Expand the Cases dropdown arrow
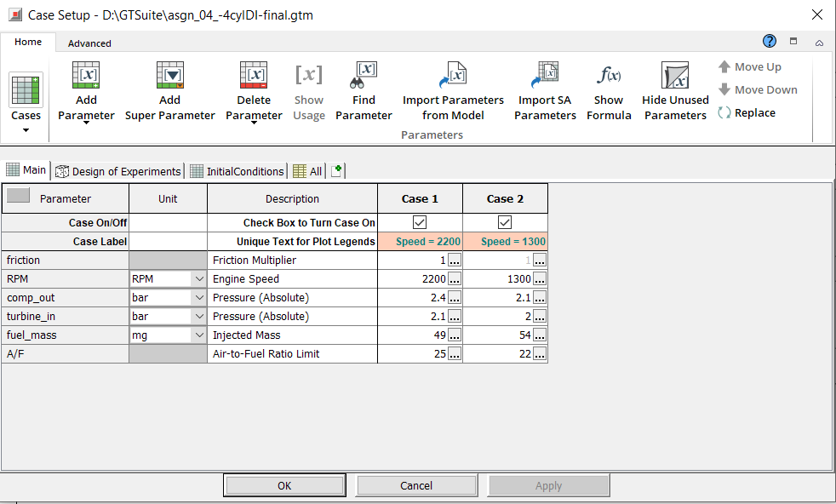 (26, 130)
